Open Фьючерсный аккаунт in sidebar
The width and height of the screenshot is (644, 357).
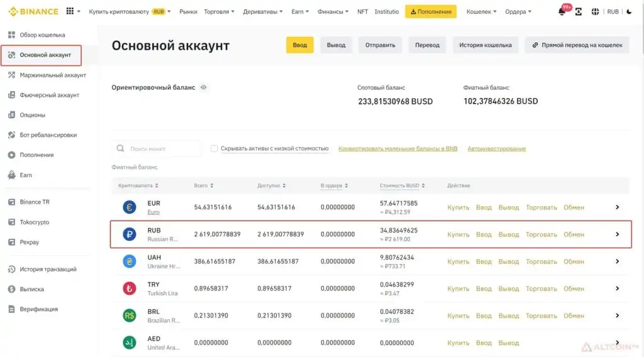tap(49, 95)
